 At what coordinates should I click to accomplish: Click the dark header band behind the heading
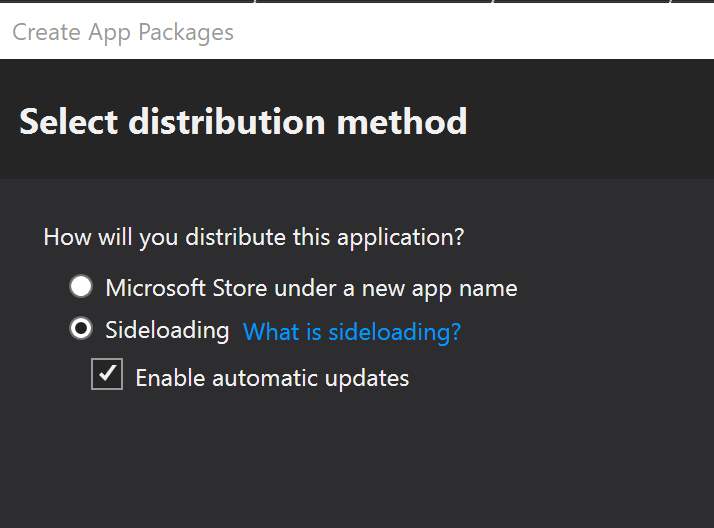pyautogui.click(x=590, y=120)
